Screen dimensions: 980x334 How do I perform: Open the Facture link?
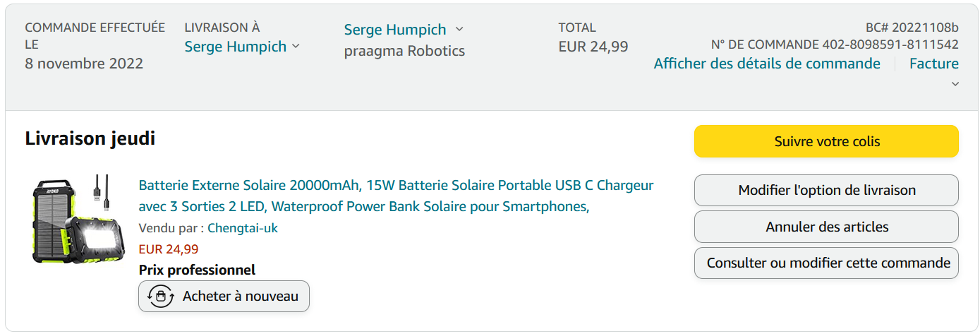click(933, 64)
